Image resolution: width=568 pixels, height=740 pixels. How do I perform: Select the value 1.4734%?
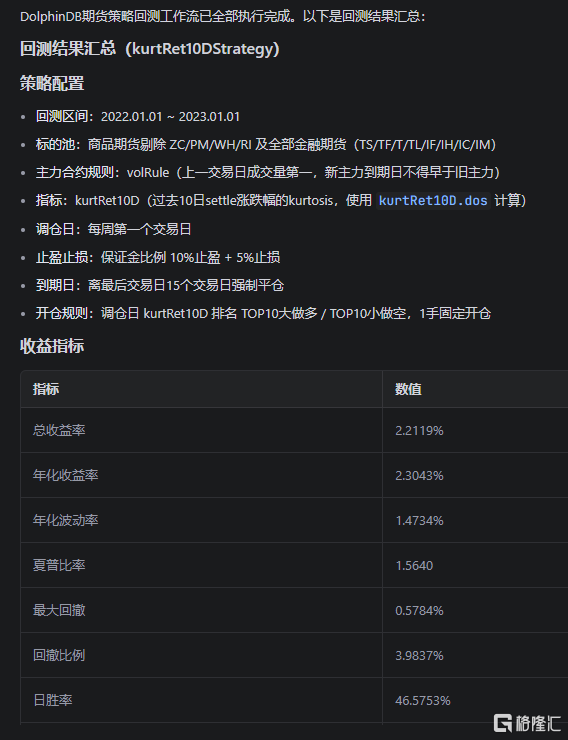(x=419, y=520)
